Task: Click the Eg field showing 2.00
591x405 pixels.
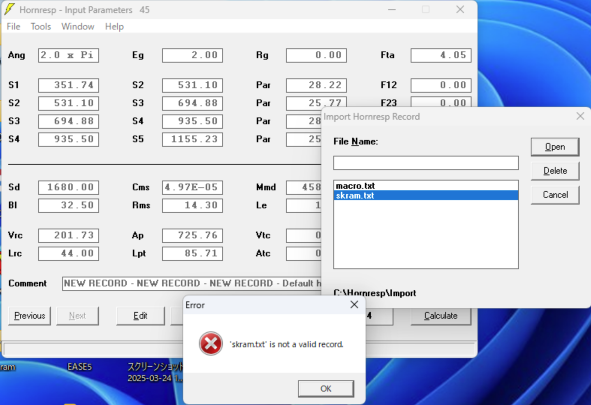Action: [x=192, y=55]
